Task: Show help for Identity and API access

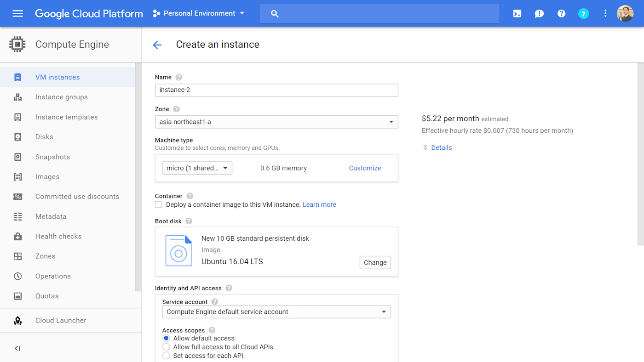Action: (x=229, y=288)
